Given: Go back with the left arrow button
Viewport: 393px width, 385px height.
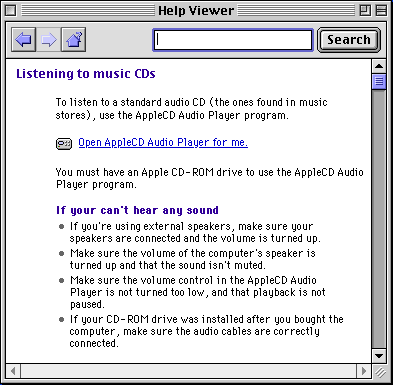Looking at the screenshot, I should pos(24,40).
